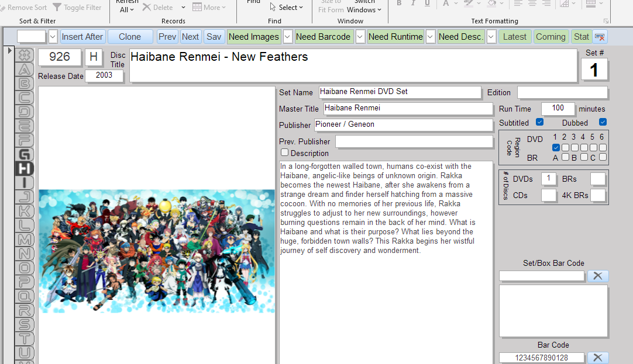
Task: Jump to titles starting with Q
Action: 25,296
